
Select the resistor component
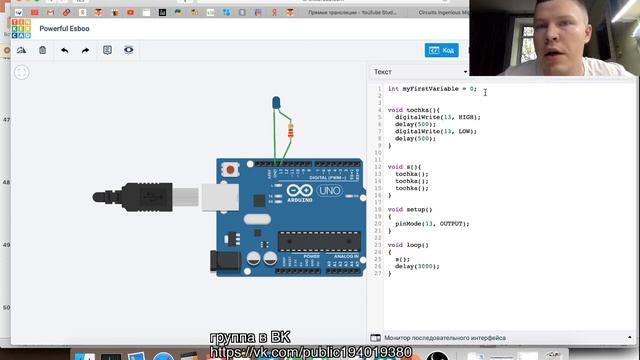[290, 131]
